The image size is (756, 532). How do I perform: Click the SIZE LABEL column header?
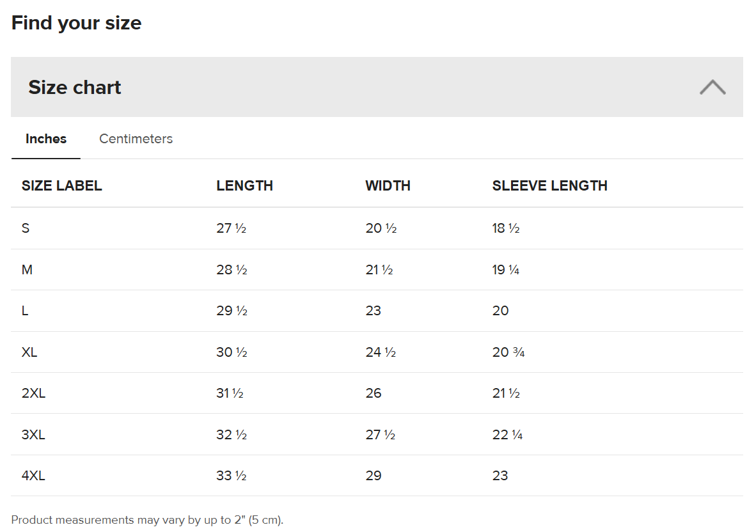click(x=62, y=186)
